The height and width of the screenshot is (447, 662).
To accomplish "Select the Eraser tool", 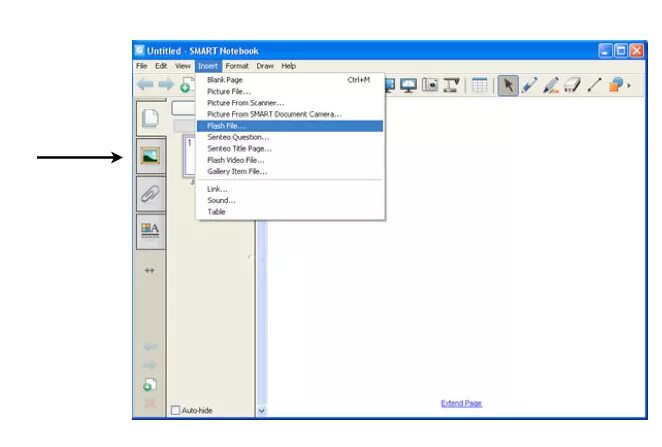I will 572,85.
